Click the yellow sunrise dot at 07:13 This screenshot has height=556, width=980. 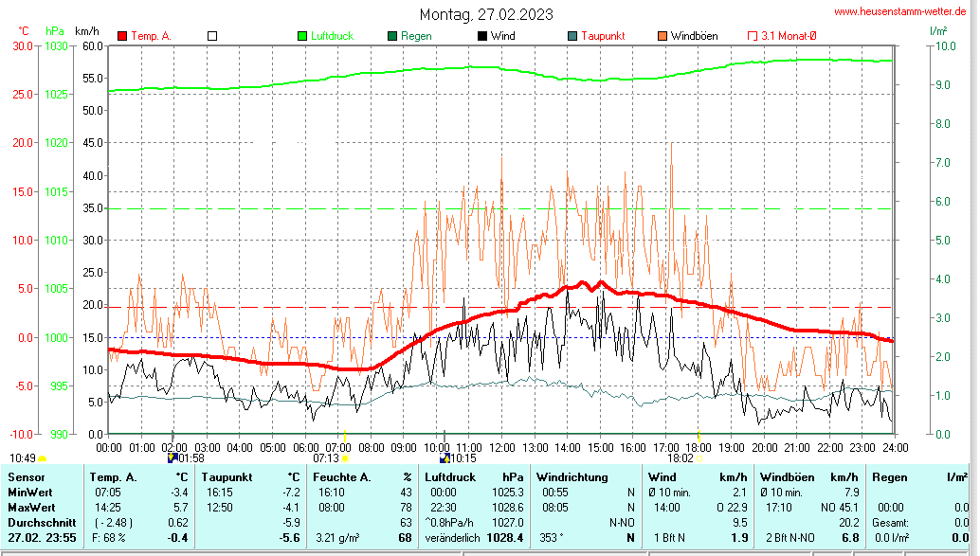(346, 458)
